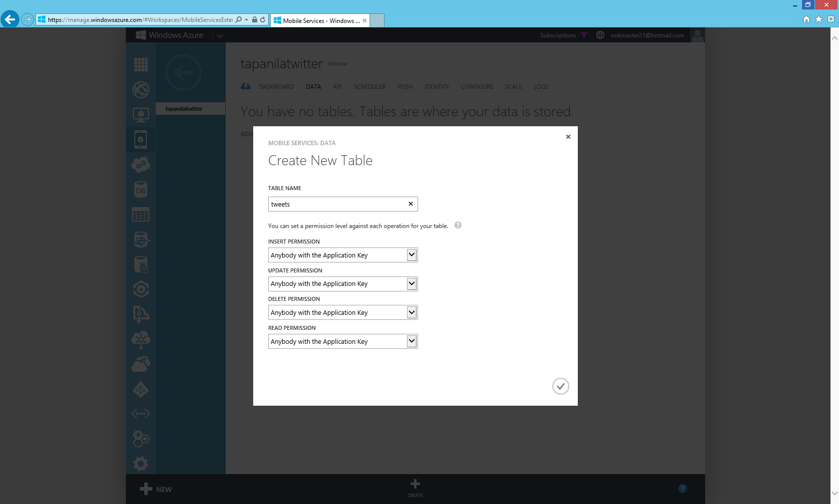Open browser Tools gear icon
The width and height of the screenshot is (839, 504).
[x=831, y=19]
